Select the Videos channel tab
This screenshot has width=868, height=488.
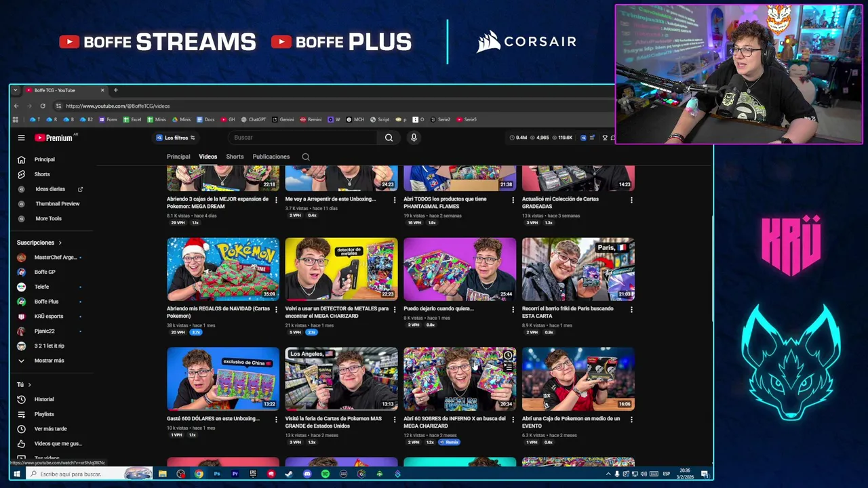coord(208,157)
